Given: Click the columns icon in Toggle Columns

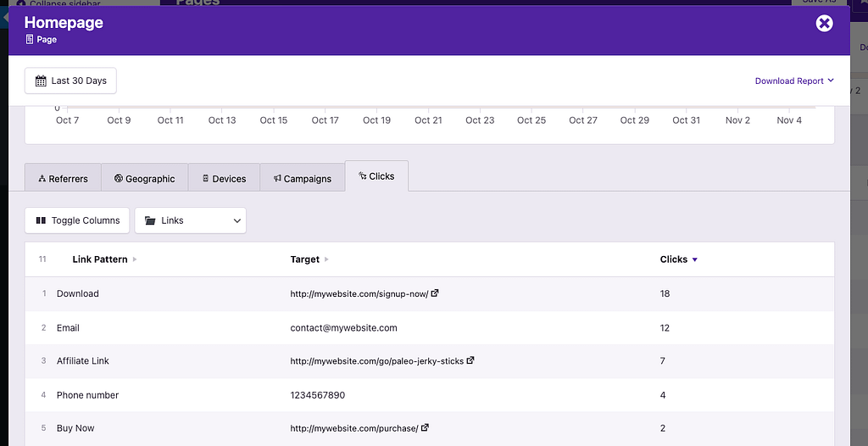Looking at the screenshot, I should [41, 220].
